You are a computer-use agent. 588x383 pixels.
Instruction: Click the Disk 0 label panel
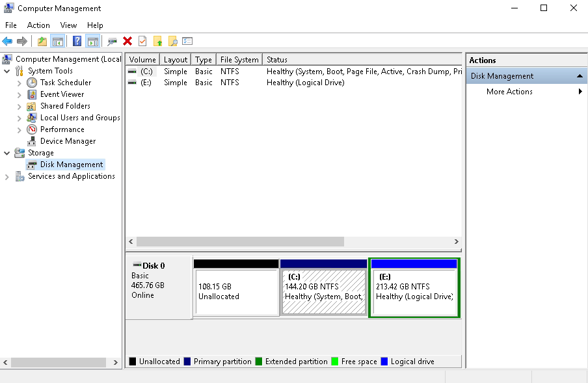[159, 288]
